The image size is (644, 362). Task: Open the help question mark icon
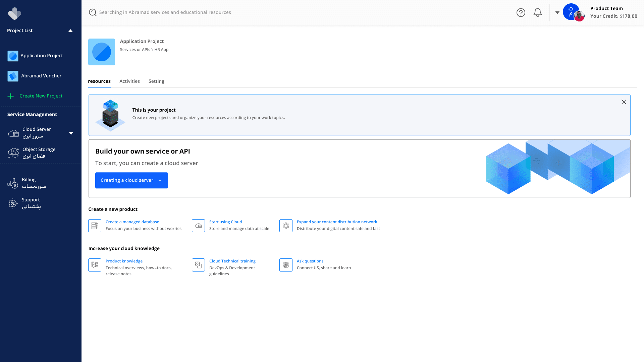(521, 13)
